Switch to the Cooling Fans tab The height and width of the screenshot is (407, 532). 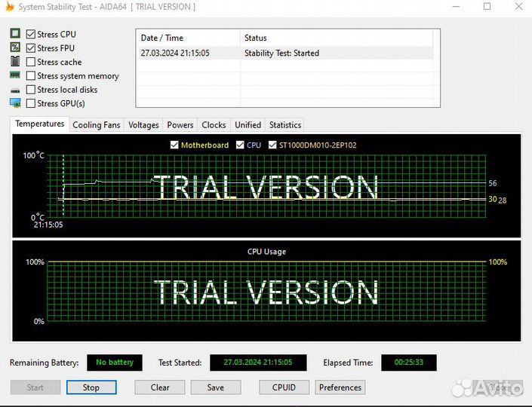(96, 125)
